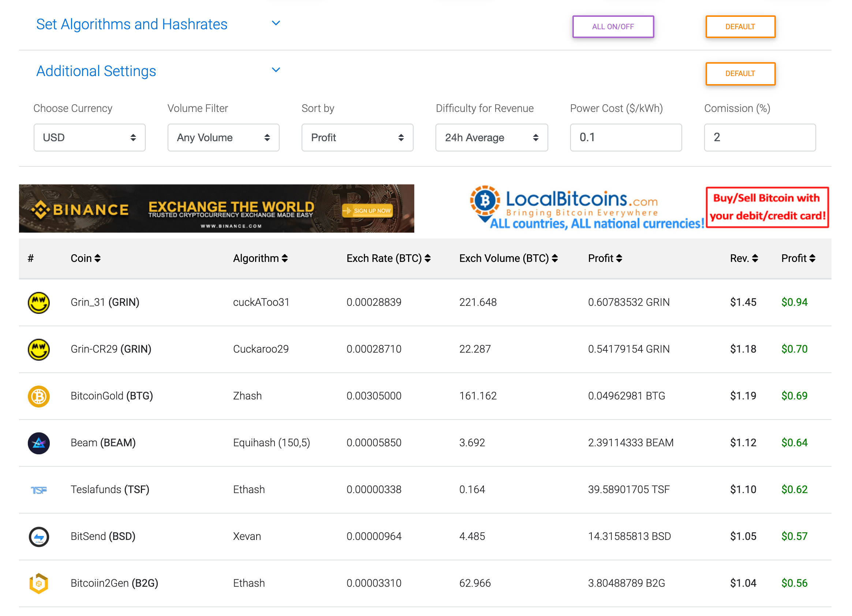Click the 2.39114333 BEAM profit value
This screenshot has height=616, width=852.
pos(631,443)
